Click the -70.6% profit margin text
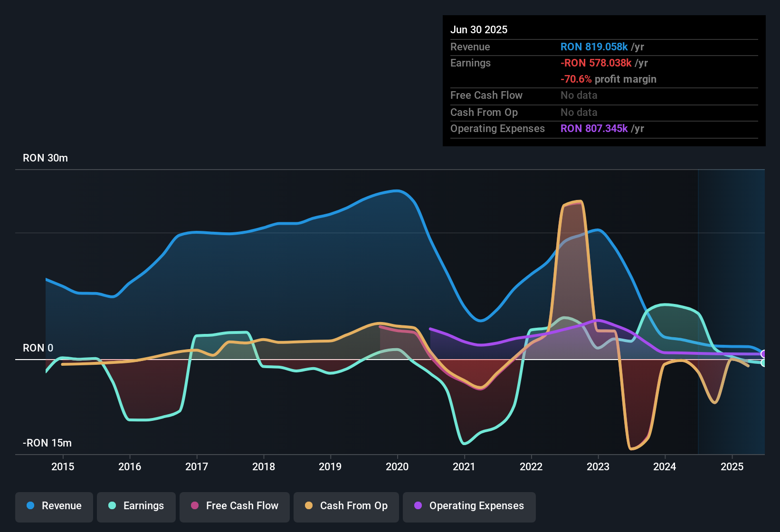The image size is (780, 532). pyautogui.click(x=577, y=79)
